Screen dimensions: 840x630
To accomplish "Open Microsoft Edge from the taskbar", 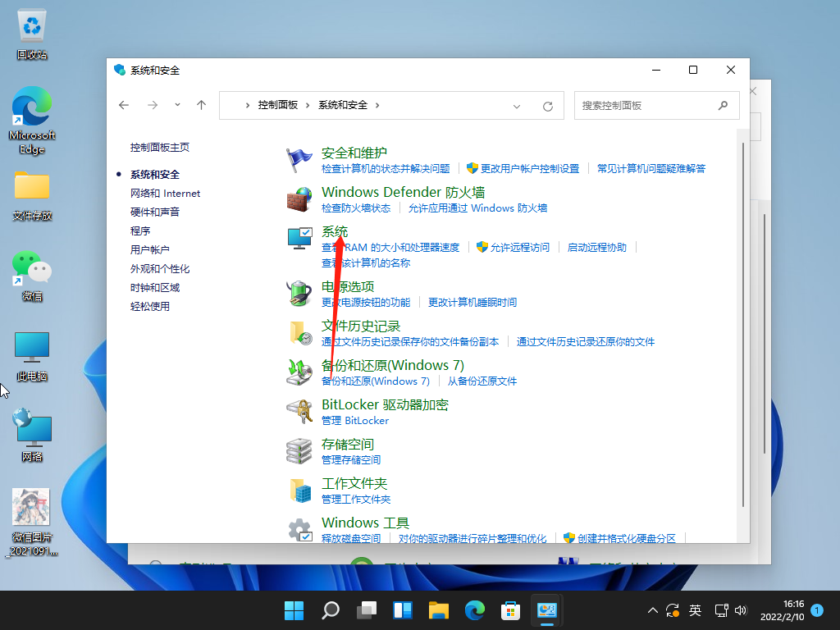I will click(x=474, y=610).
